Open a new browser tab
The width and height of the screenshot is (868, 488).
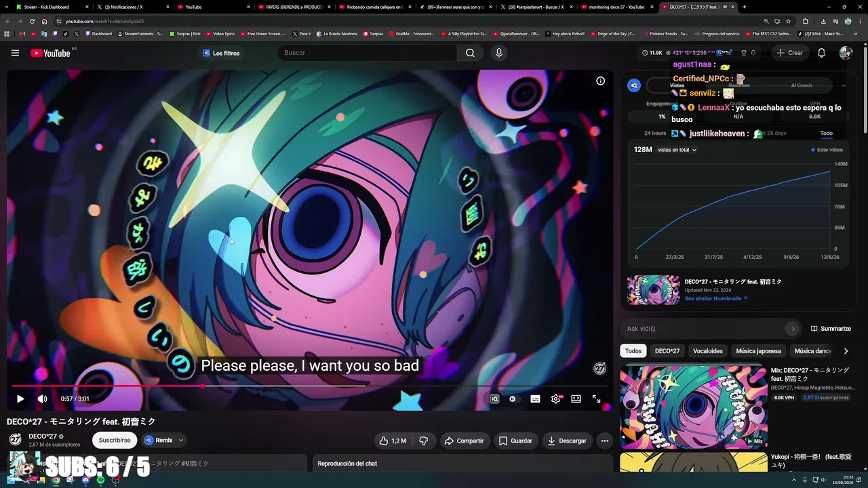coord(745,7)
